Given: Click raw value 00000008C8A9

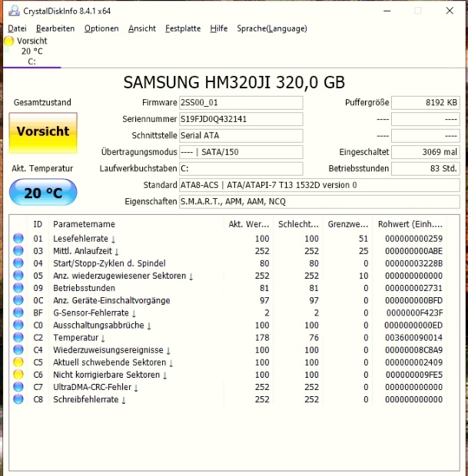Looking at the screenshot, I should tap(414, 350).
